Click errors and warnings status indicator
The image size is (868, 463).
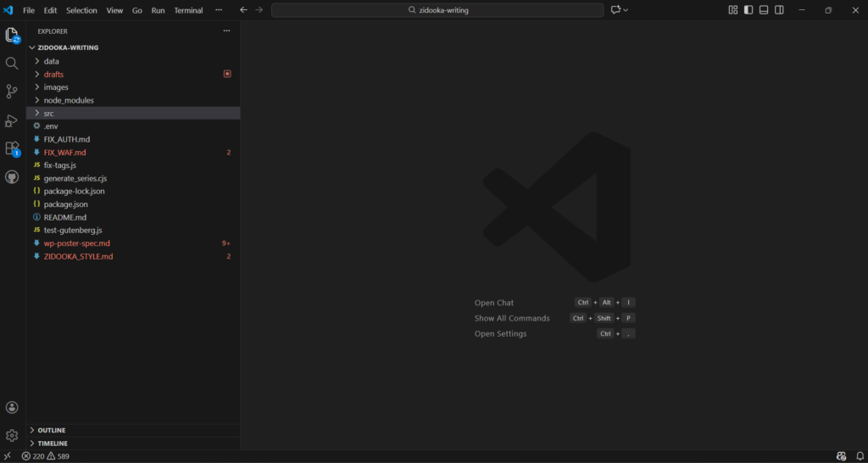pyautogui.click(x=46, y=456)
